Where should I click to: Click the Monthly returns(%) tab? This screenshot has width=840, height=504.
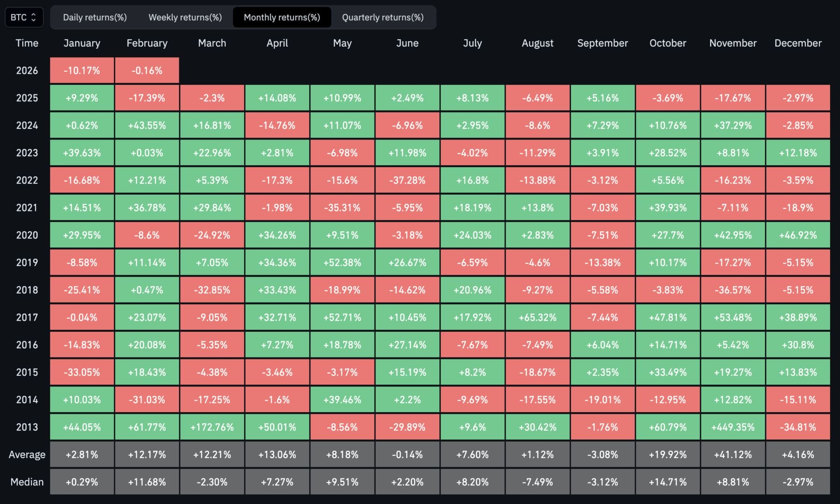click(282, 17)
